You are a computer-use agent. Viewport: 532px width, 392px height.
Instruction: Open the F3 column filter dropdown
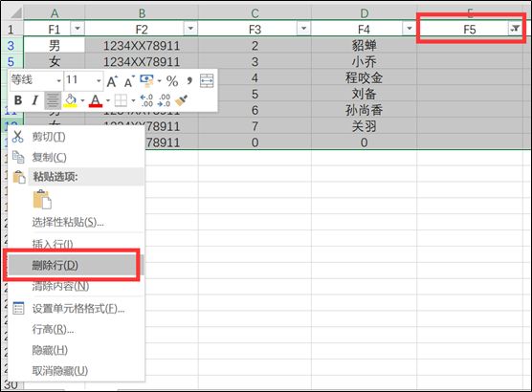point(303,28)
